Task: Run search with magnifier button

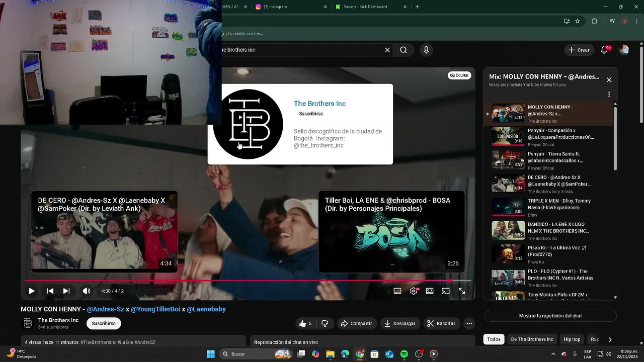Action: coord(404,50)
